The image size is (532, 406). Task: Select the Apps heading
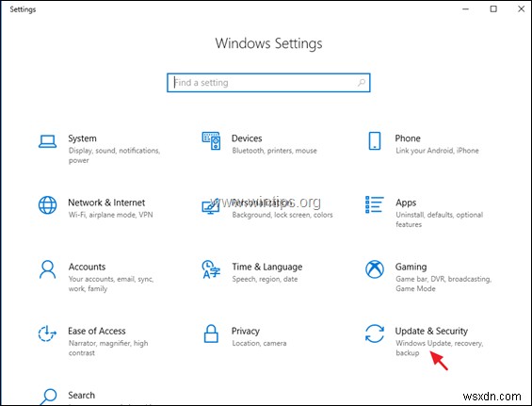(x=406, y=203)
